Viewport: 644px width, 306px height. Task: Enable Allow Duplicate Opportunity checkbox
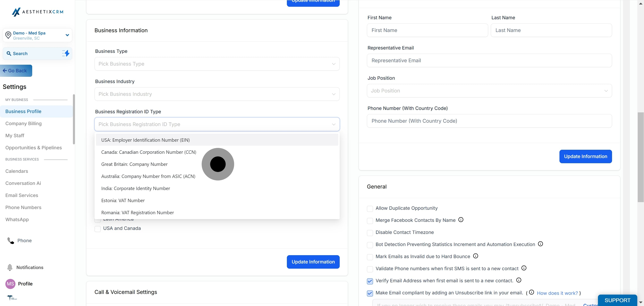click(x=370, y=208)
